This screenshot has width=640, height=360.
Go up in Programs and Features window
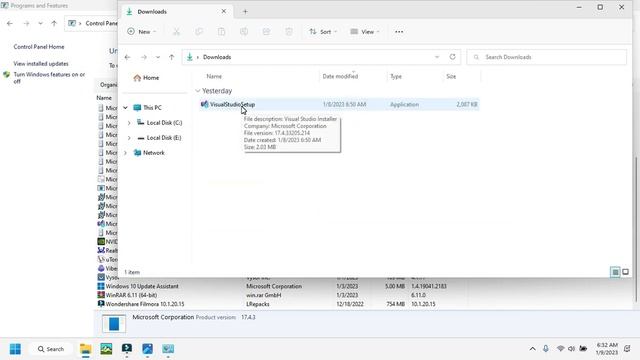point(54,24)
